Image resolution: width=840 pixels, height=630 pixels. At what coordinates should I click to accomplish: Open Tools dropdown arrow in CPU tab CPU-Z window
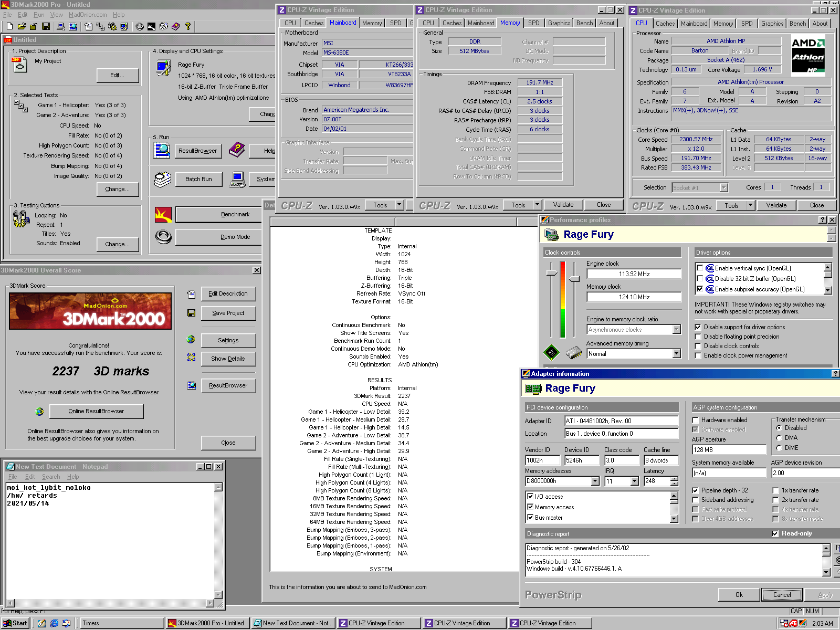(x=750, y=205)
